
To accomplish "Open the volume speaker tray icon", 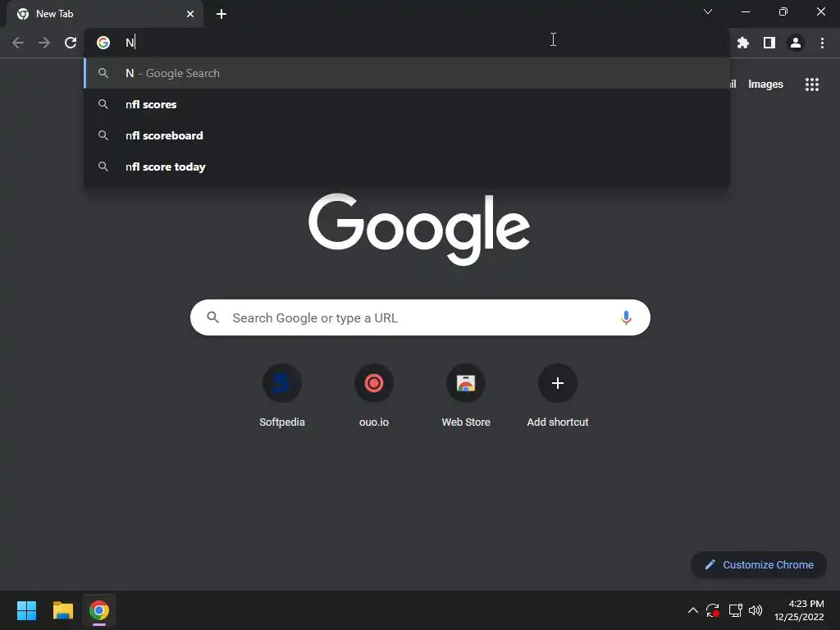I will 756,610.
